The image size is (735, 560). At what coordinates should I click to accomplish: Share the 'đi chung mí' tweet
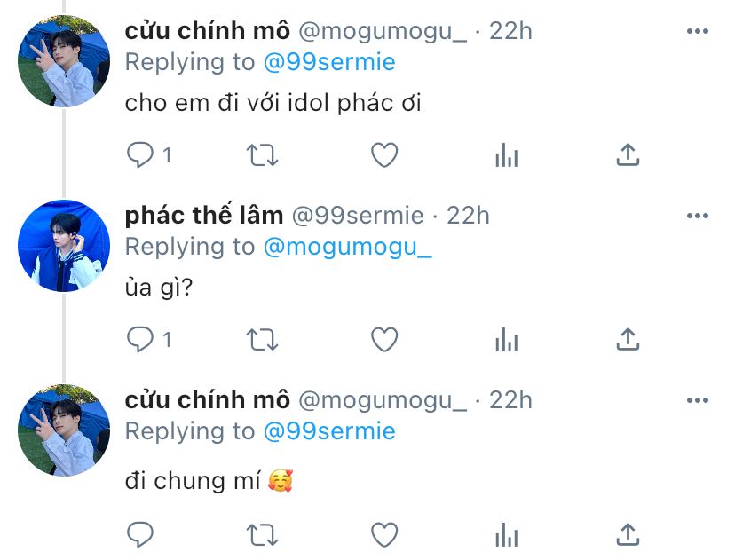click(628, 534)
